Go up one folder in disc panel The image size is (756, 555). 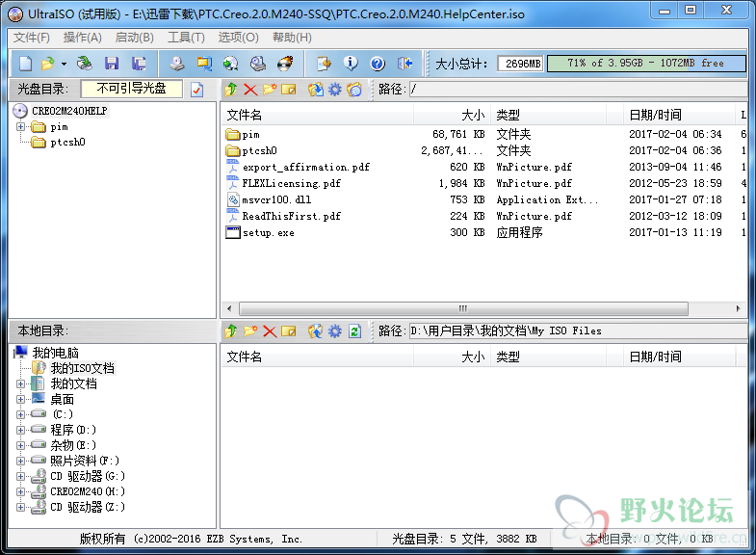coord(231,90)
